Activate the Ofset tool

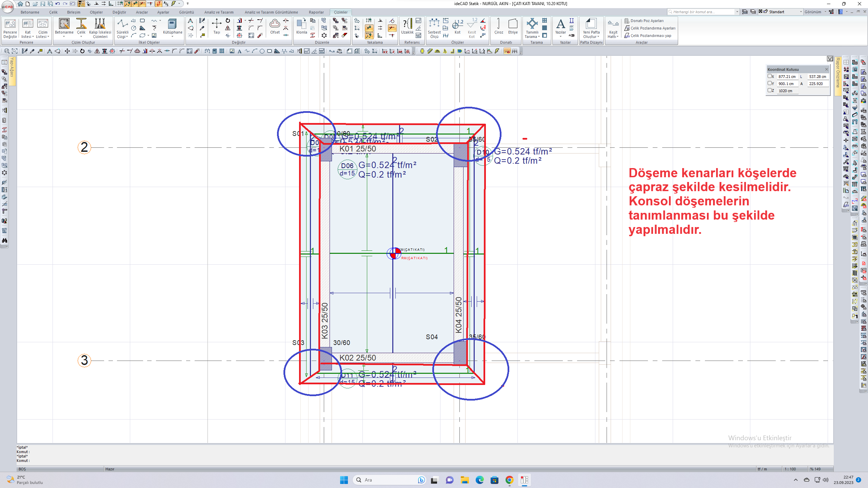click(x=275, y=26)
